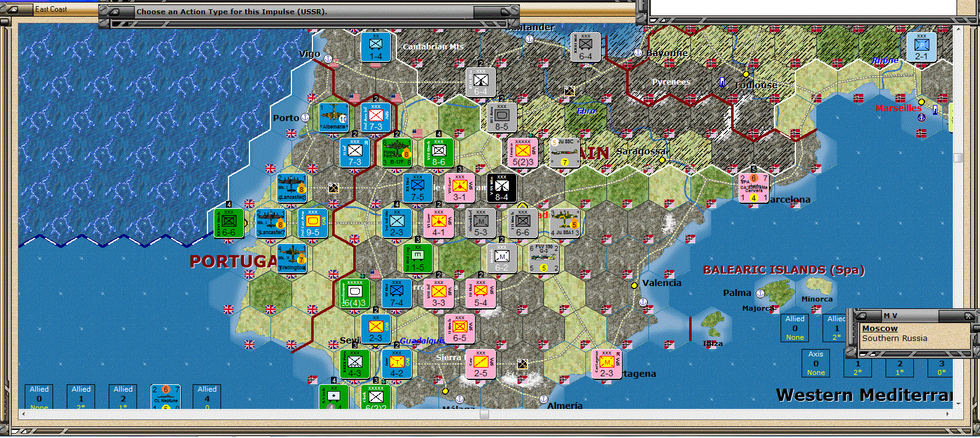Select the green 1-5 Mot Eng counter

tap(417, 258)
